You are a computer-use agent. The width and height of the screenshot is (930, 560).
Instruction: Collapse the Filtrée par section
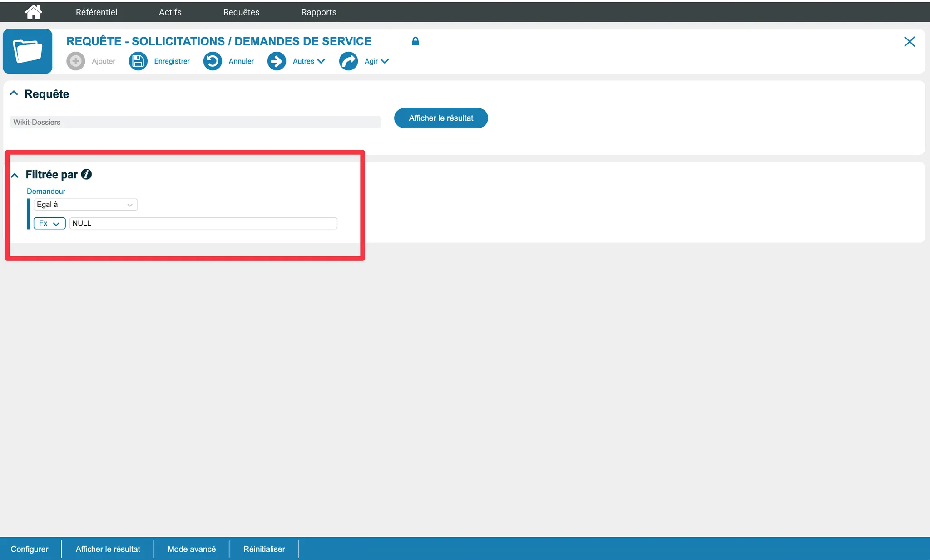15,175
